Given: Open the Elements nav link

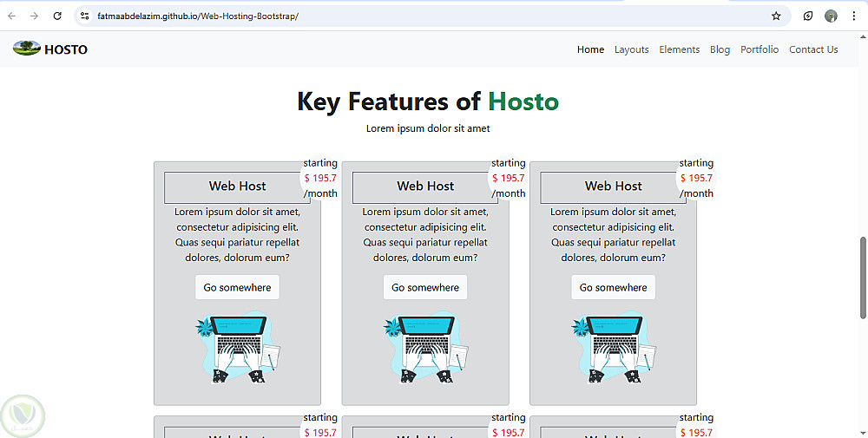Looking at the screenshot, I should click(x=680, y=49).
